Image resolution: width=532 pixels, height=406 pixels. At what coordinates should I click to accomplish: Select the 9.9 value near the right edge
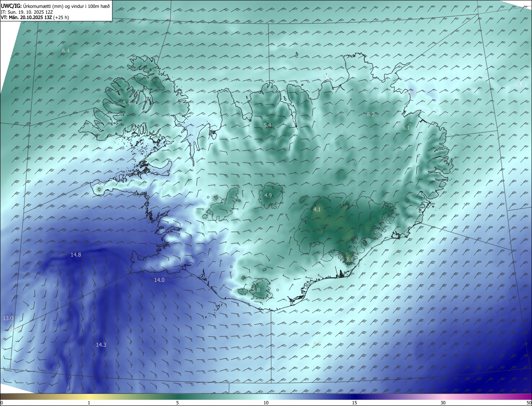click(x=521, y=84)
